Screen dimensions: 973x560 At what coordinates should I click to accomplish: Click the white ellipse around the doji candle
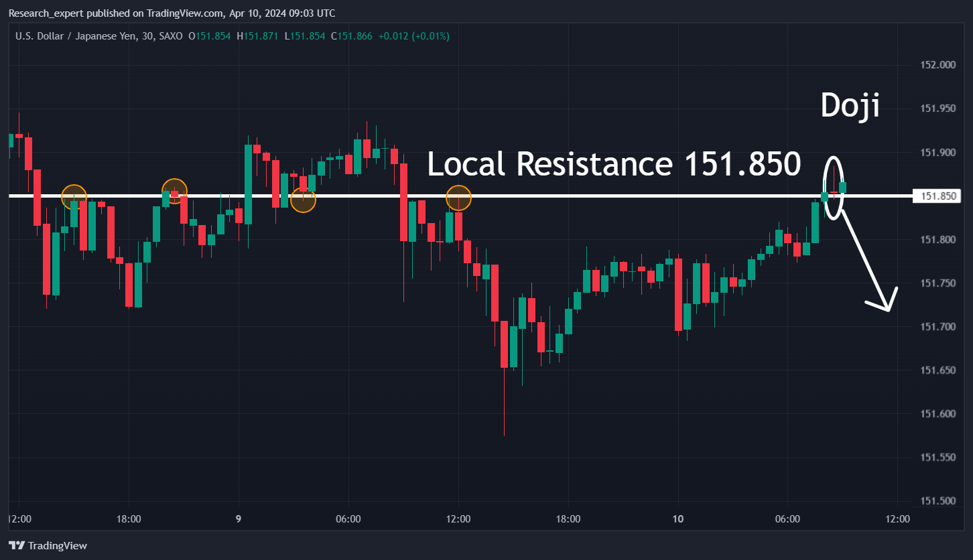click(834, 187)
